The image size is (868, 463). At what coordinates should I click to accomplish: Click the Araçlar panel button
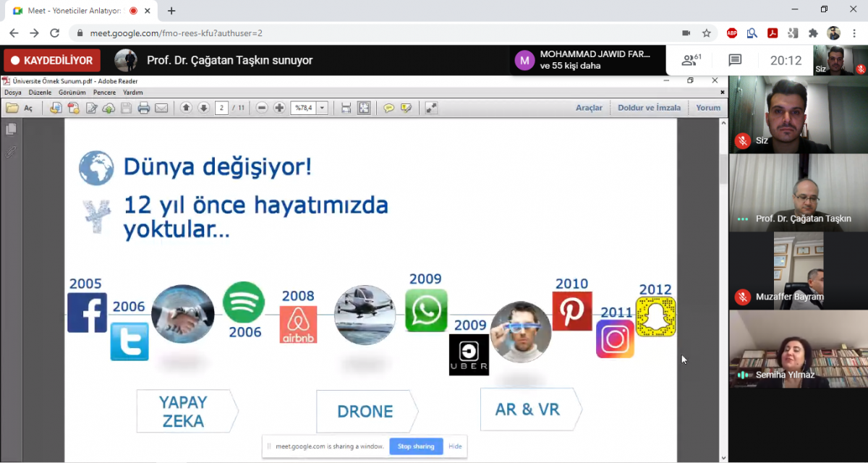click(589, 108)
